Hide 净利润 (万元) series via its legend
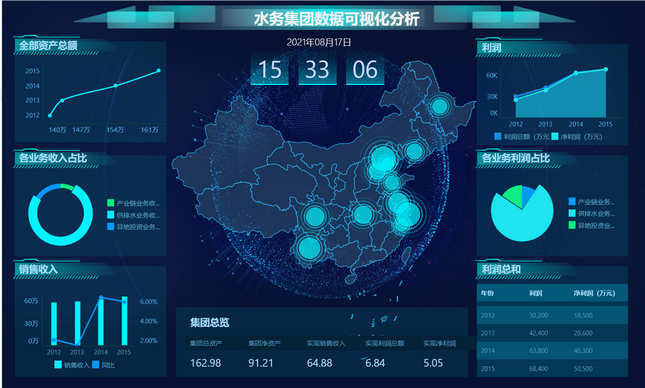This screenshot has width=645, height=388. [x=577, y=137]
